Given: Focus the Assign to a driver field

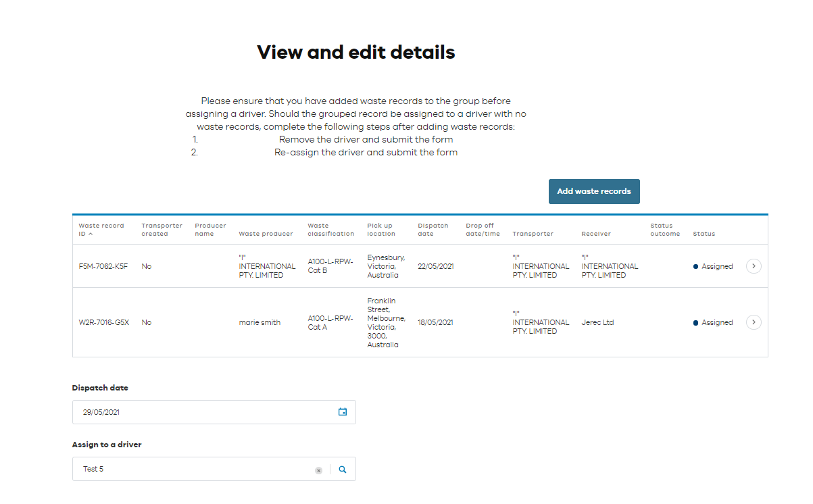Looking at the screenshot, I should [x=214, y=469].
